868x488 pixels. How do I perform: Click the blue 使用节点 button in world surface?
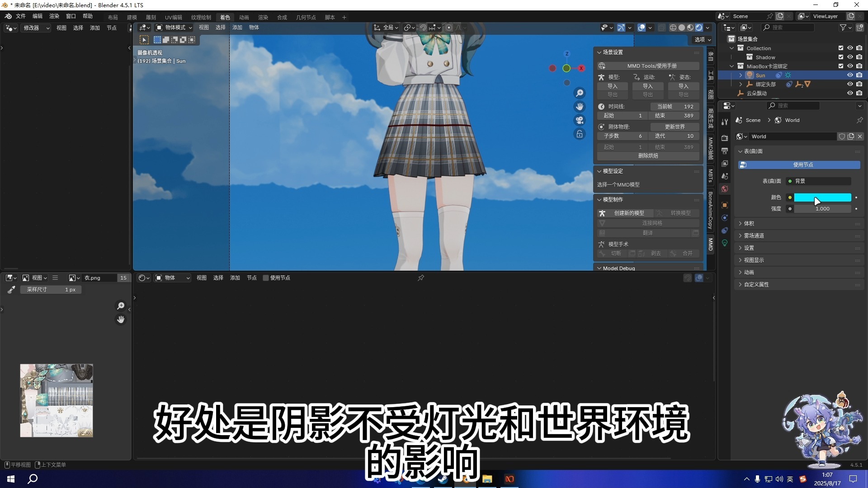tap(799, 165)
